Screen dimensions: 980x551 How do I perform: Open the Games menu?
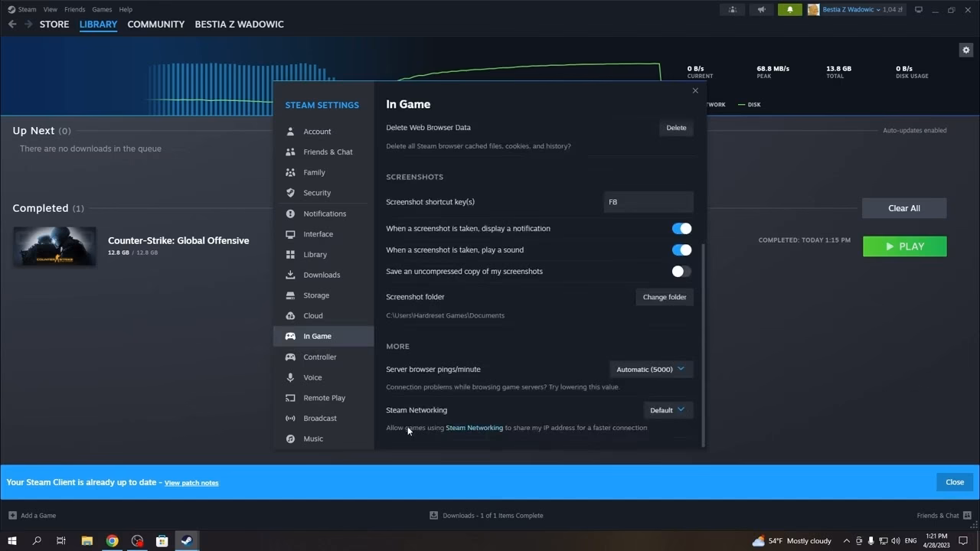pos(102,9)
